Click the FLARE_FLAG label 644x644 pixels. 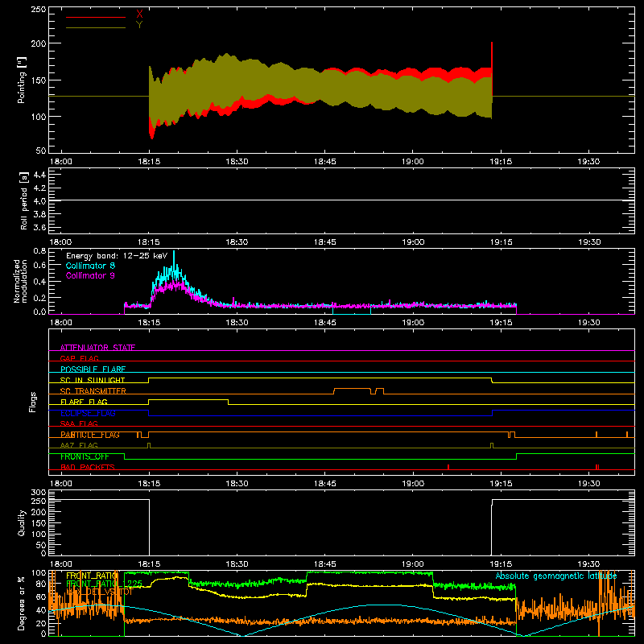coord(84,402)
